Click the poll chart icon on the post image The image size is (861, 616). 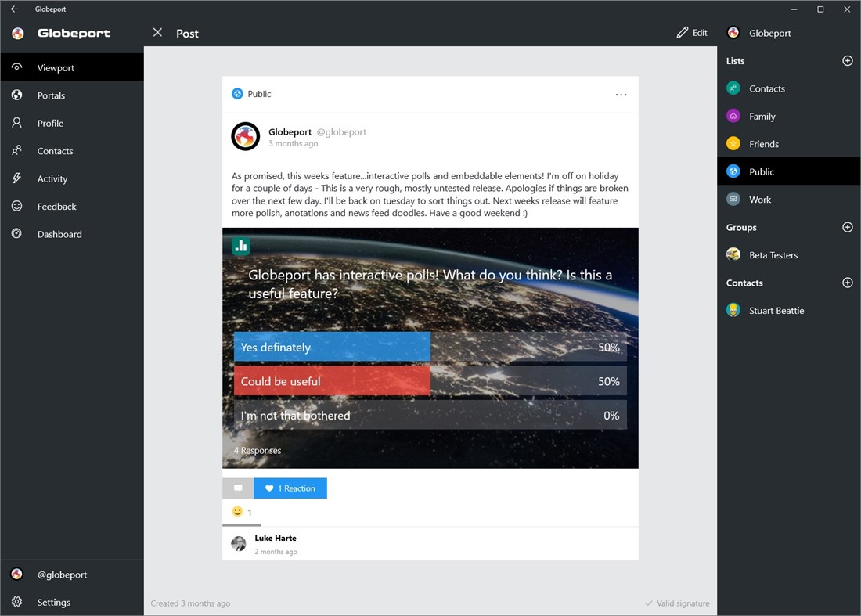point(240,245)
